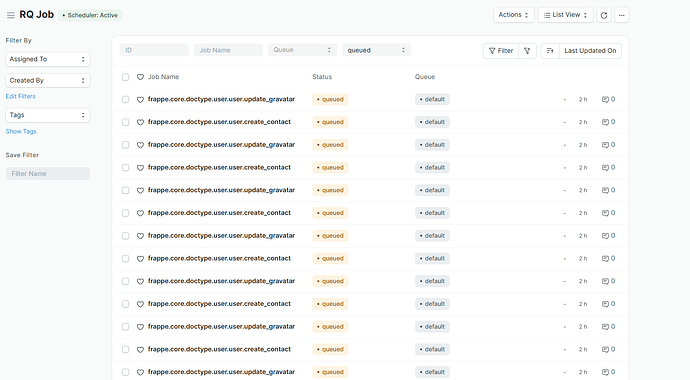Viewport: 690px width, 380px height.
Task: Click the heart icon in the second row
Action: point(140,122)
